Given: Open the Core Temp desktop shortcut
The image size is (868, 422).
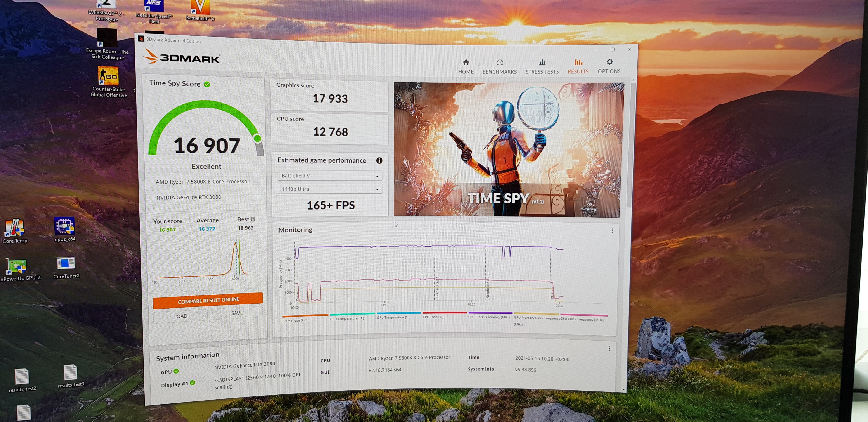Looking at the screenshot, I should coord(14,228).
